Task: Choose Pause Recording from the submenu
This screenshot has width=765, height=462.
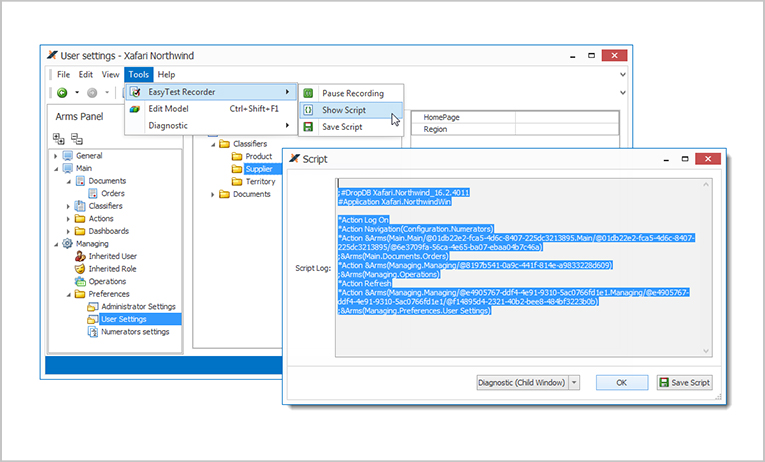Action: point(351,93)
